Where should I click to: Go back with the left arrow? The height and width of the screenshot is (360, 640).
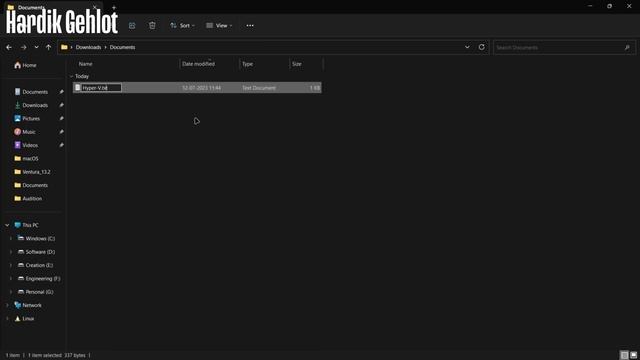(x=9, y=47)
